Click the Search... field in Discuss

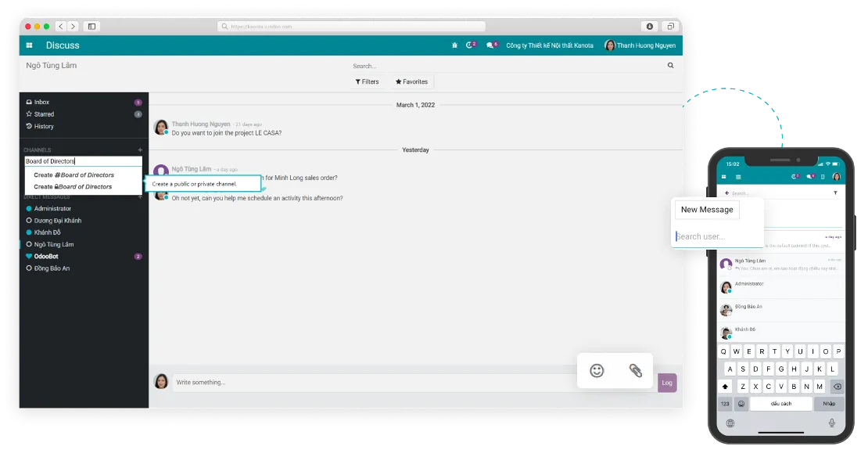(509, 66)
